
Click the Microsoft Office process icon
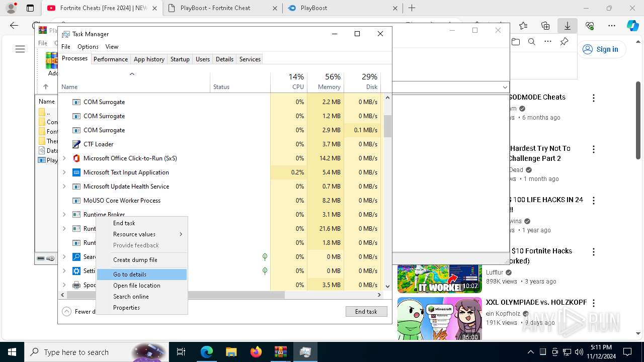coord(76,158)
